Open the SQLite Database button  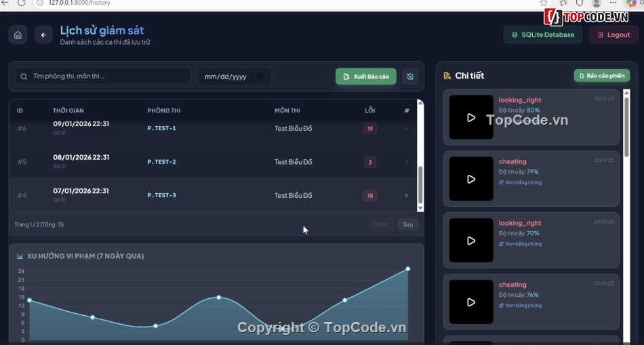(x=542, y=35)
